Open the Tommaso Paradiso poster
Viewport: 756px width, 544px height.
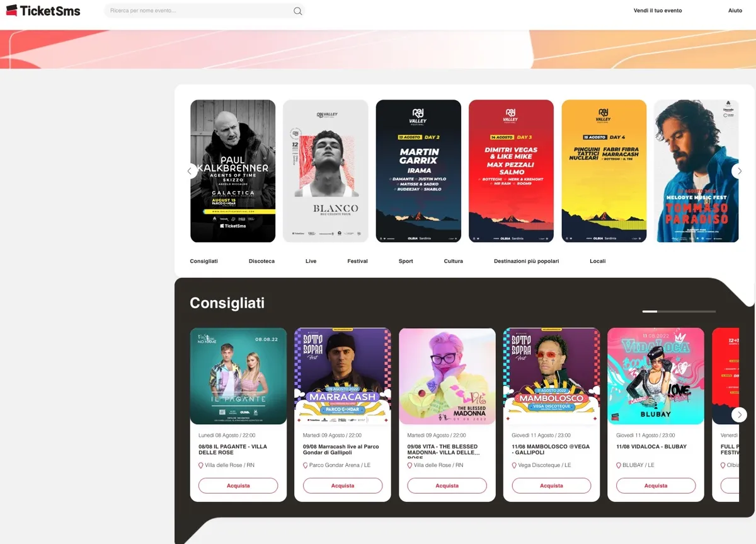point(696,171)
